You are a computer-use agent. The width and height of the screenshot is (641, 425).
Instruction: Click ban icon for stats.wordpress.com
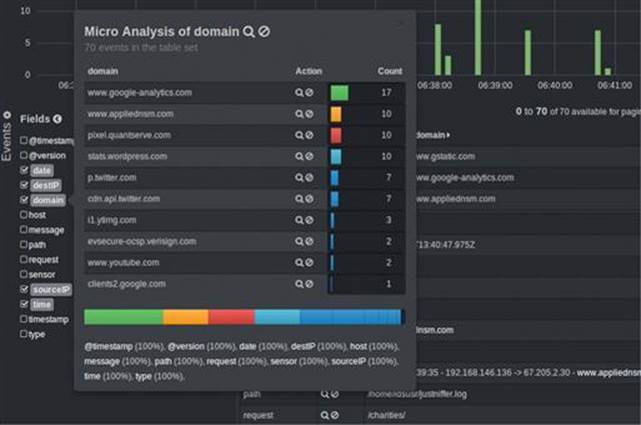[x=309, y=156]
